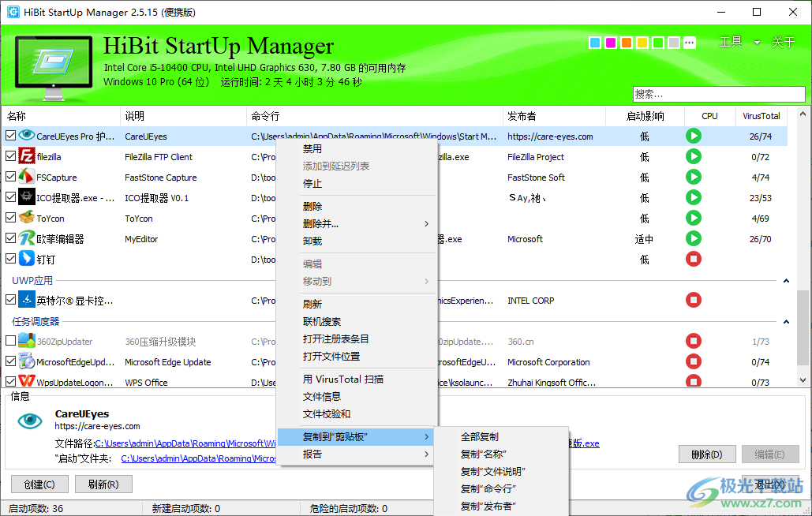Click the 删除(D) button
Screen dimensions: 812x516
[707, 454]
